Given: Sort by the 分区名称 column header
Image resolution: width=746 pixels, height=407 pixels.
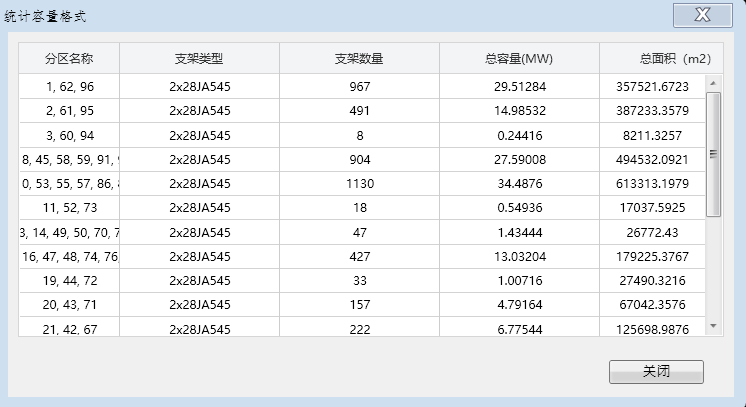Looking at the screenshot, I should point(69,58).
